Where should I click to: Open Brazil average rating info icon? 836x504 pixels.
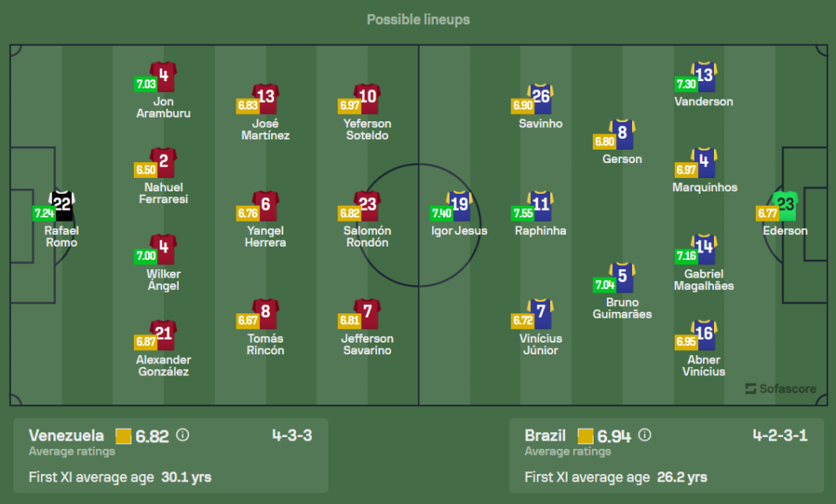(645, 435)
